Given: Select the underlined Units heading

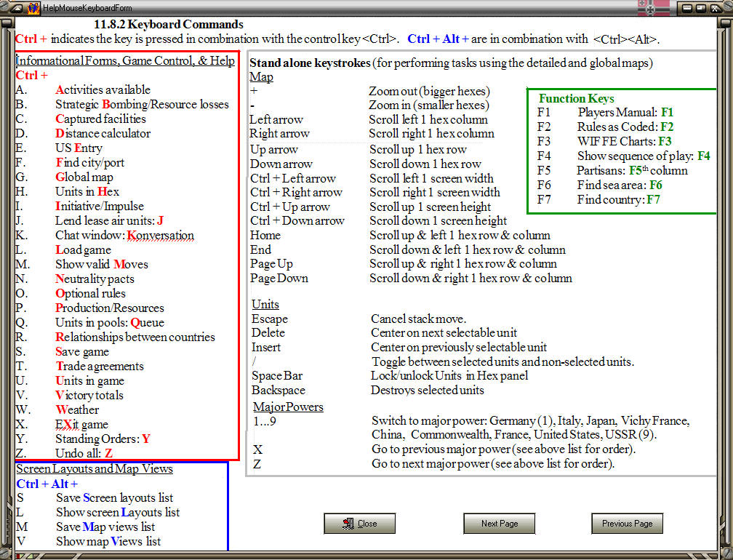Looking at the screenshot, I should pos(265,304).
